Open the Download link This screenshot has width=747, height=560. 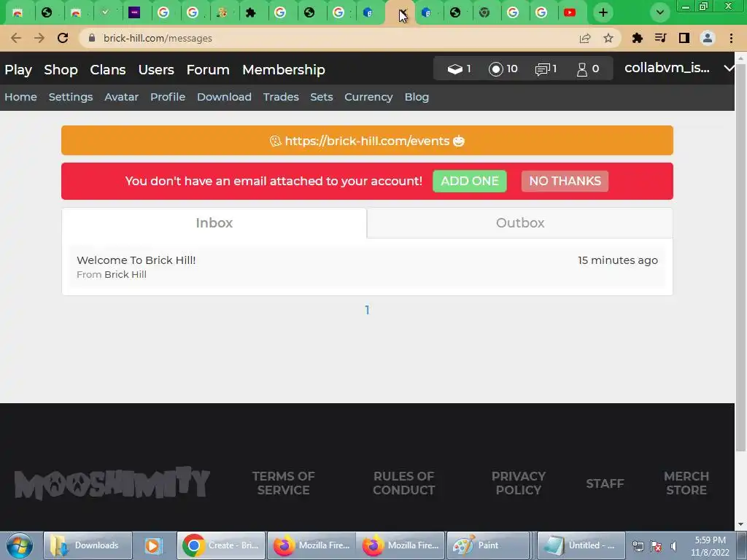pos(225,97)
